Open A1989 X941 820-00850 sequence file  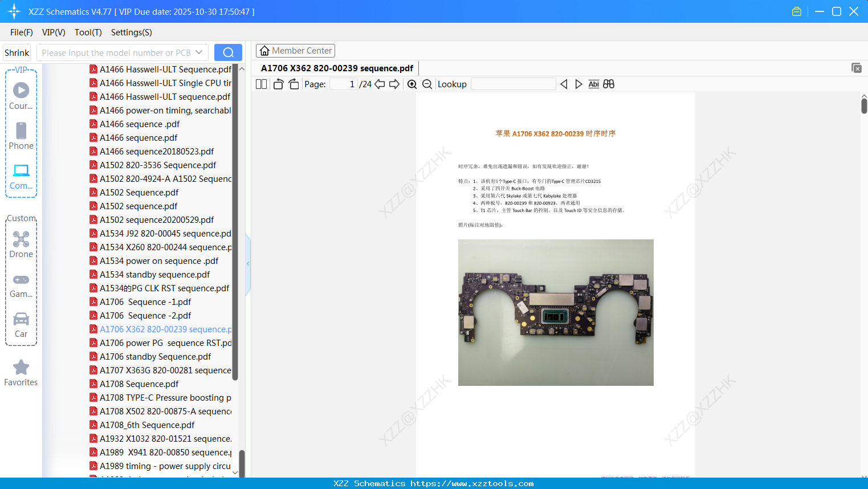click(x=161, y=453)
